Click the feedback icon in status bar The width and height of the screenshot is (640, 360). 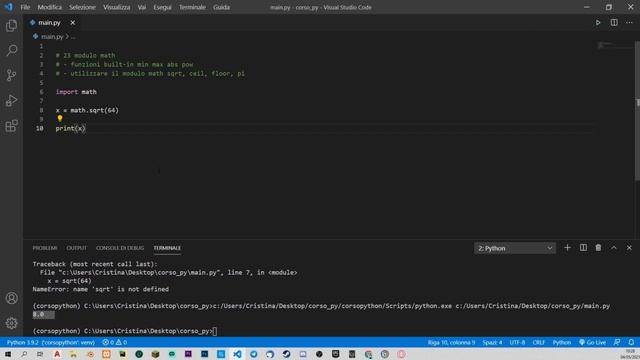[x=617, y=342]
